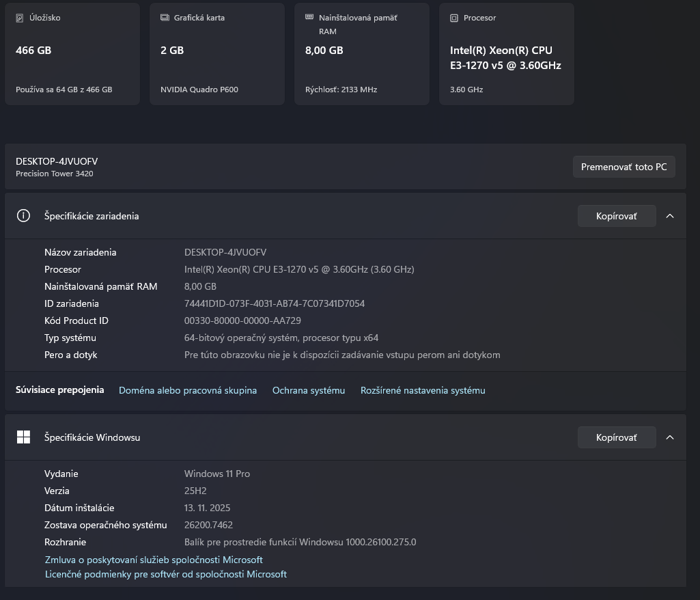Open the Ochrana systému link
This screenshot has width=700, height=600.
coord(308,390)
